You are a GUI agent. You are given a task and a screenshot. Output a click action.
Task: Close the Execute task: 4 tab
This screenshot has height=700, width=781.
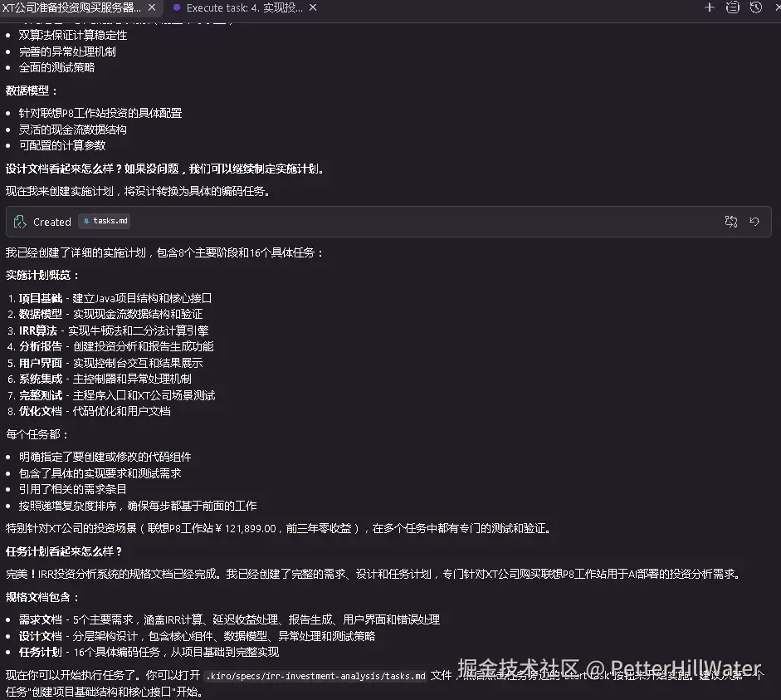(x=313, y=7)
